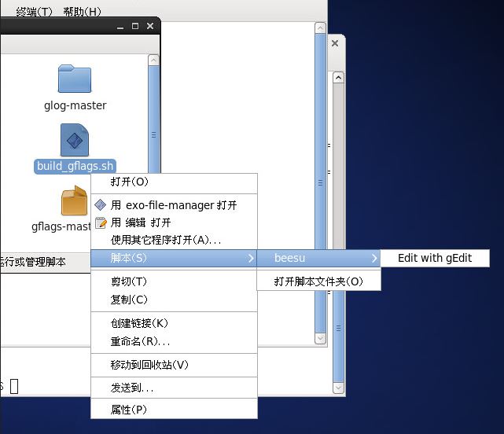This screenshot has width=504, height=434.
Task: Click the terminal scrollbar thumb grip
Action: [320, 183]
